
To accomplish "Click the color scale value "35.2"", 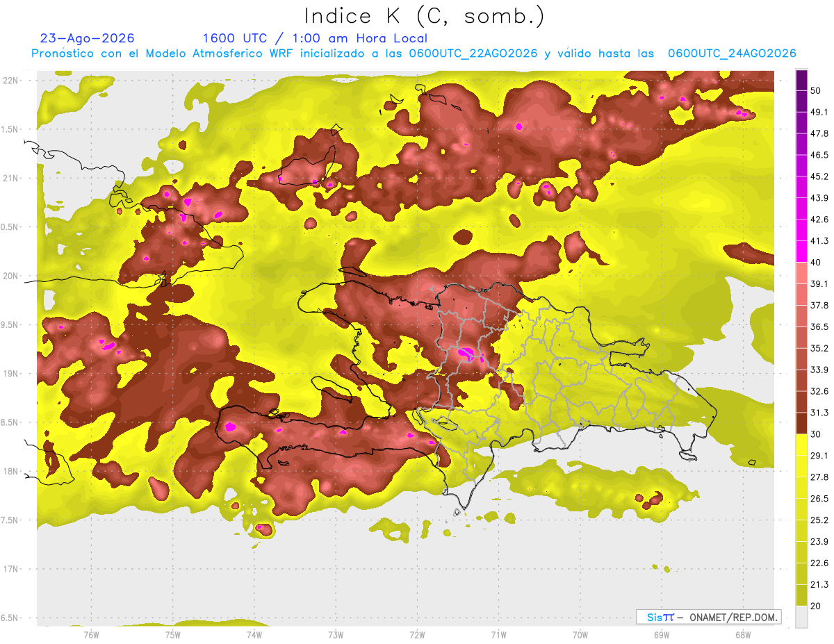I will (819, 348).
